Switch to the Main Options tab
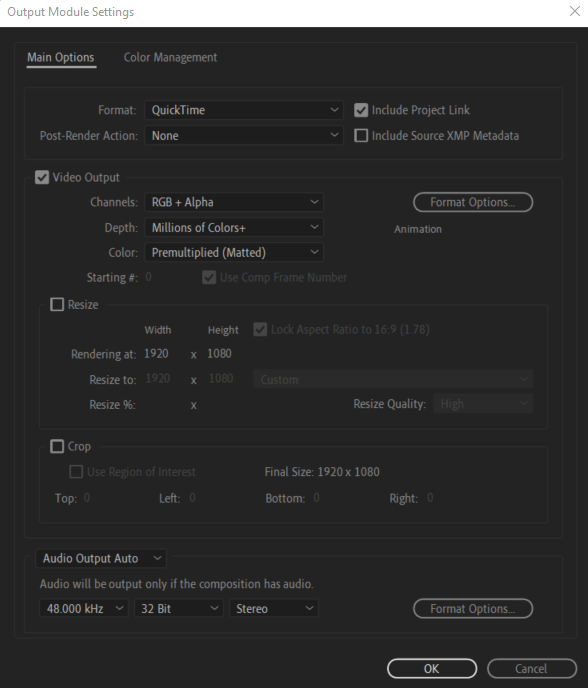The width and height of the screenshot is (588, 688). [61, 57]
